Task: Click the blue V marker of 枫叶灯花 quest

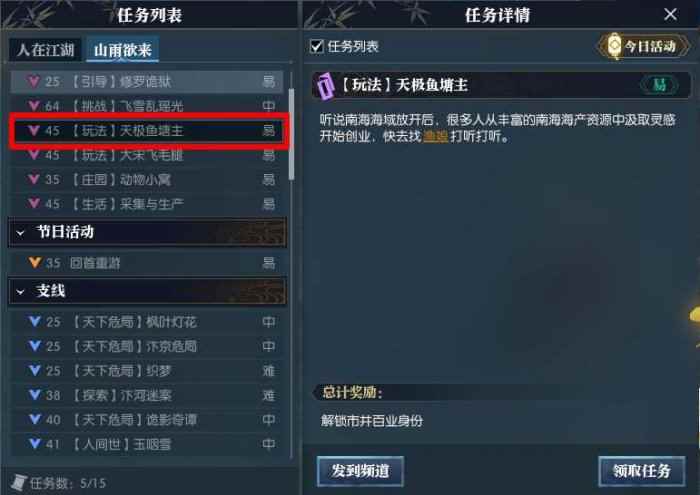Action: [34, 321]
